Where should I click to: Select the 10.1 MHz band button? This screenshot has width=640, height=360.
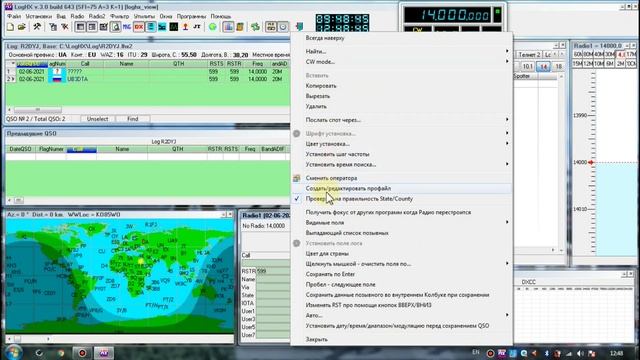click(527, 66)
